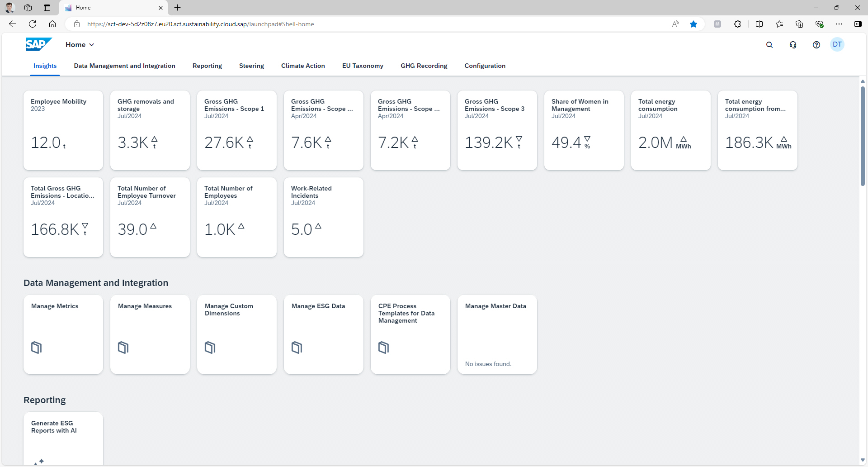Click the favorites star in the address bar
This screenshot has height=467, width=868.
(x=694, y=24)
